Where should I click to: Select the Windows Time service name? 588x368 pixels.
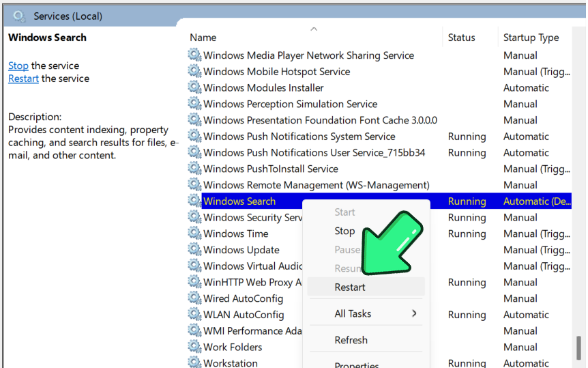coord(236,233)
